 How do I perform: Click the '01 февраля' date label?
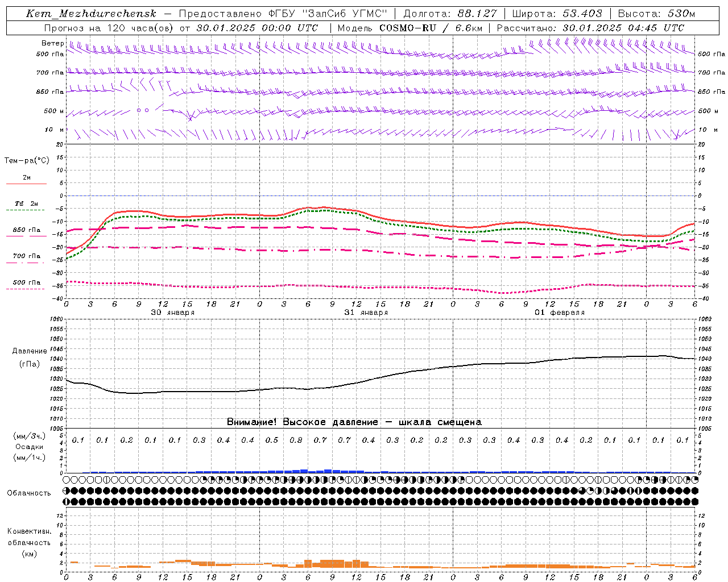tap(559, 313)
